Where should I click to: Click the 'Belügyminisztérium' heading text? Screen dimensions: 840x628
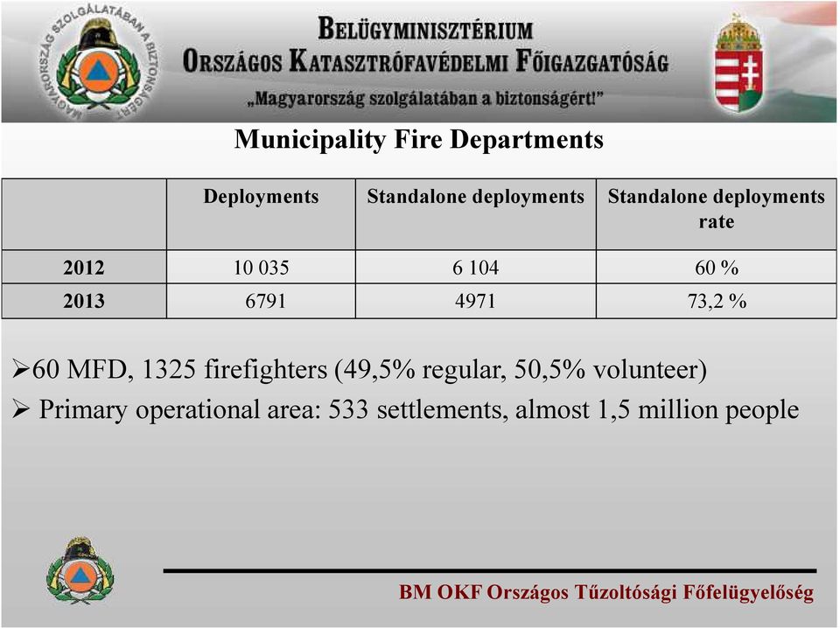(x=426, y=30)
